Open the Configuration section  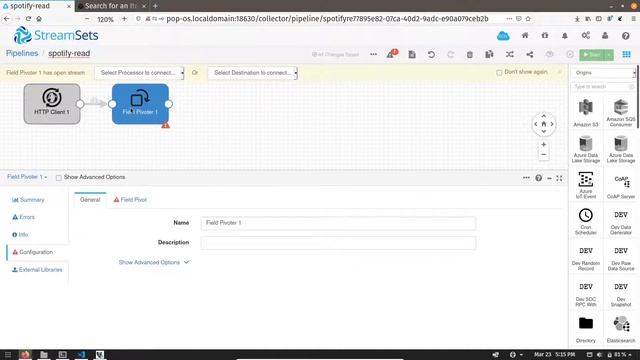click(33, 252)
